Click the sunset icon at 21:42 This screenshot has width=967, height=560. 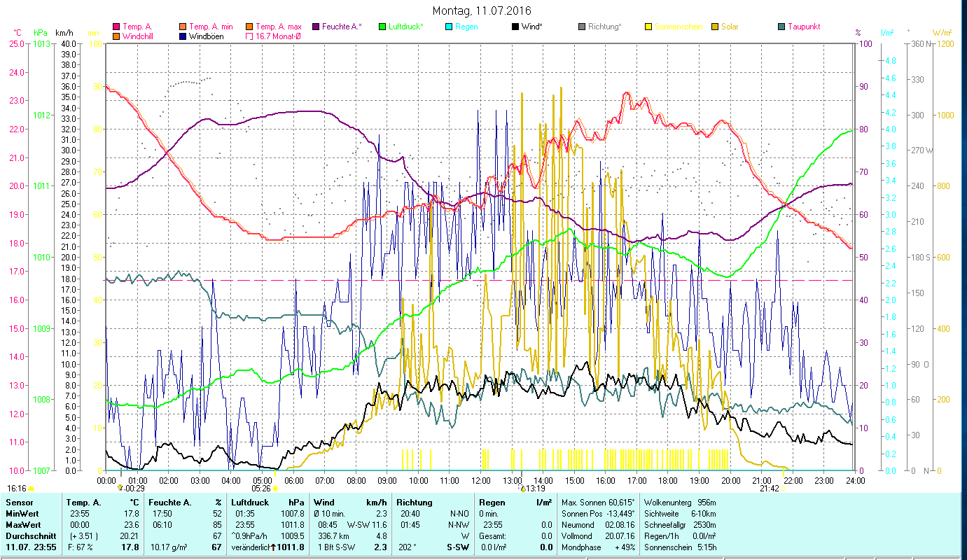point(784,489)
